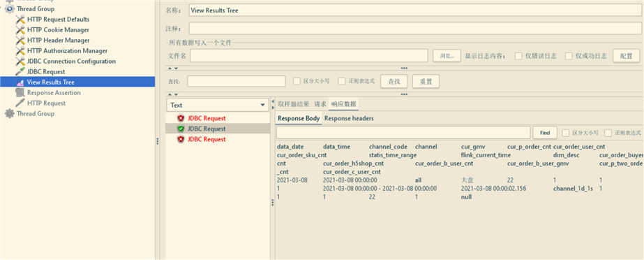Focus the 查找 search text field
Image resolution: width=644 pixels, height=260 pixels.
click(237, 81)
